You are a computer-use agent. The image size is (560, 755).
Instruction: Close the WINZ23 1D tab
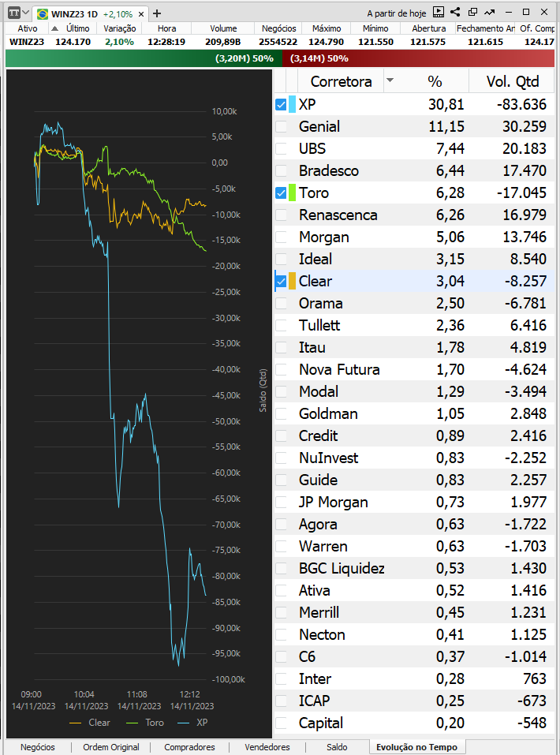141,14
